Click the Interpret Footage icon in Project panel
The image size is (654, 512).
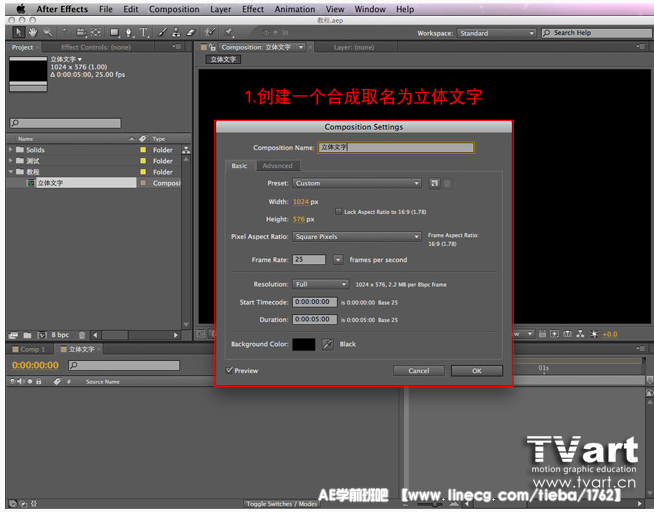13,335
